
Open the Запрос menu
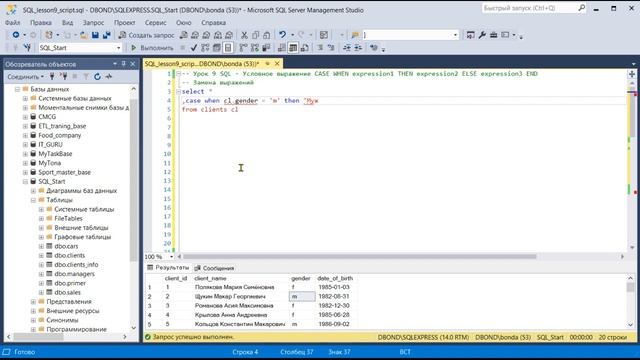[93, 22]
